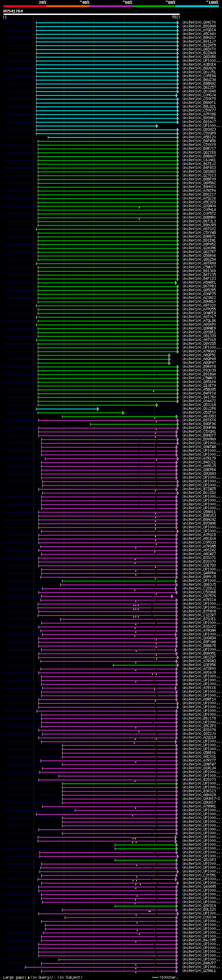Click the white query sequence bar
This screenshot has width=222, height=980.
click(x=92, y=14)
